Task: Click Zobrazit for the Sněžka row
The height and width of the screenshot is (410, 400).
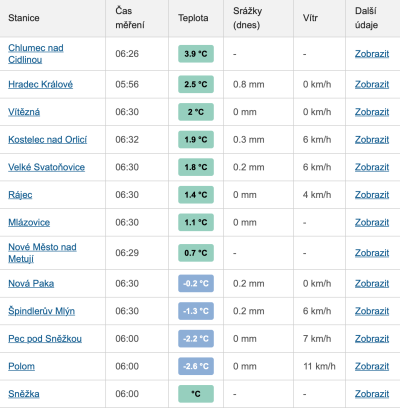Action: [372, 394]
